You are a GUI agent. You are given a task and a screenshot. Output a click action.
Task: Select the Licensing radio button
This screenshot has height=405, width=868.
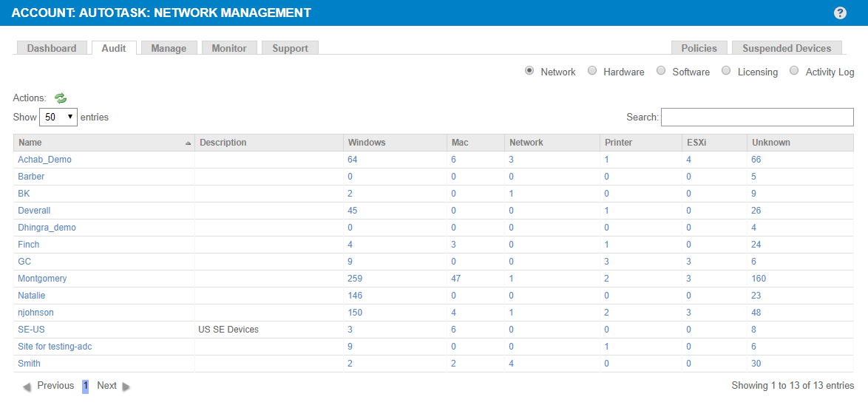point(726,71)
